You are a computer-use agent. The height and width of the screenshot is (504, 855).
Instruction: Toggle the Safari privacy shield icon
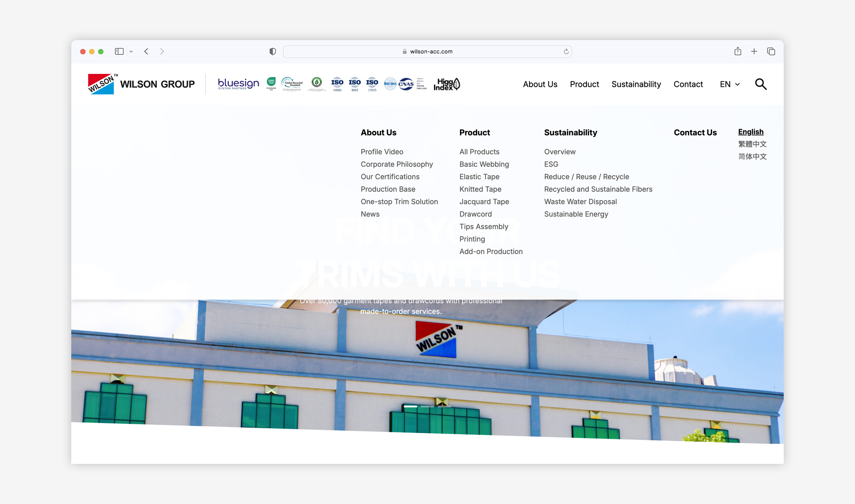point(272,51)
